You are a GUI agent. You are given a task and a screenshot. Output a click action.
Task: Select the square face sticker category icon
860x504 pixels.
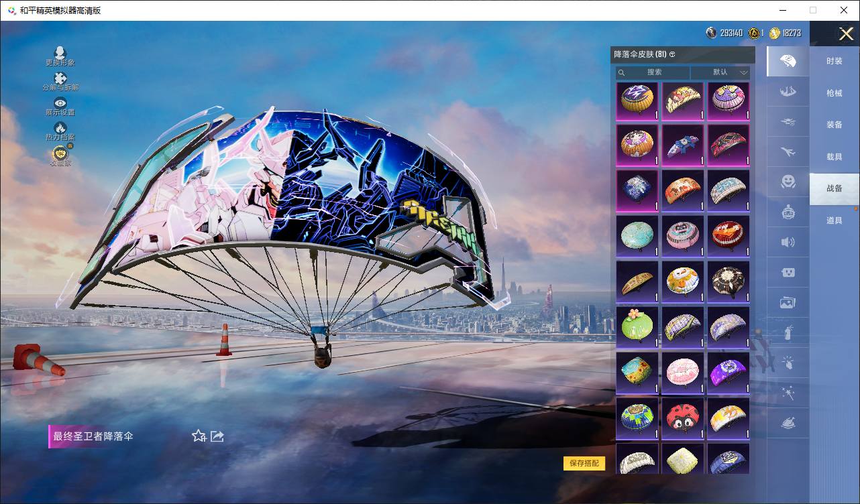pos(788,272)
